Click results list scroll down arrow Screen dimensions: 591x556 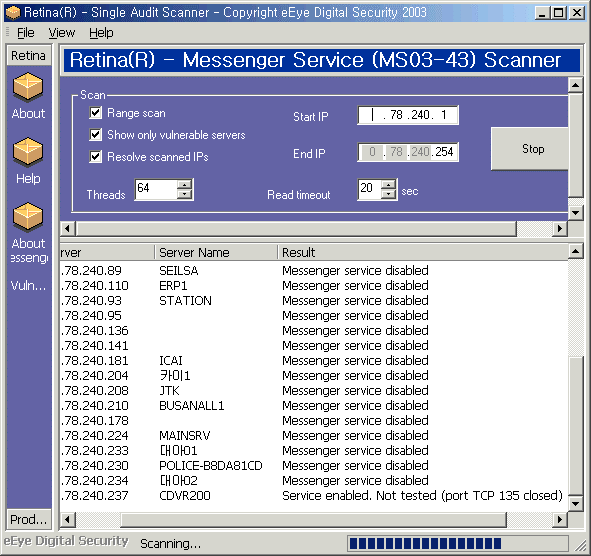tap(576, 503)
